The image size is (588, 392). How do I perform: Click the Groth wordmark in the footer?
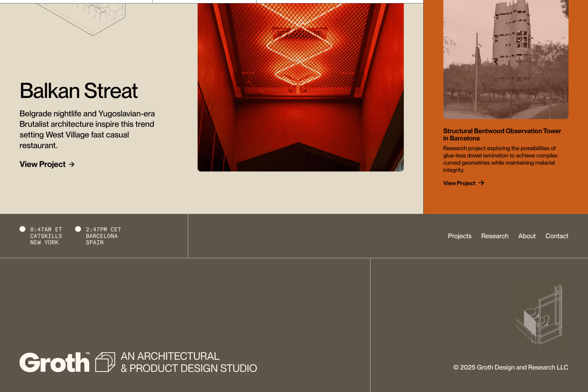click(55, 362)
